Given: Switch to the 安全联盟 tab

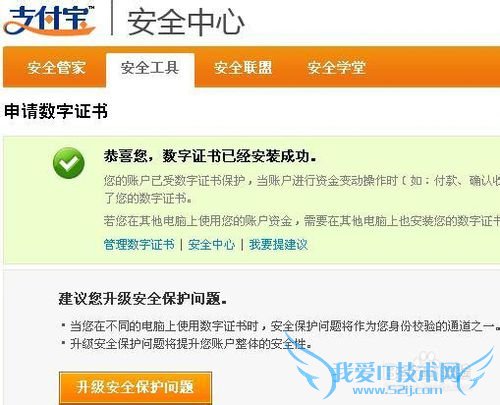Looking at the screenshot, I should [x=243, y=68].
